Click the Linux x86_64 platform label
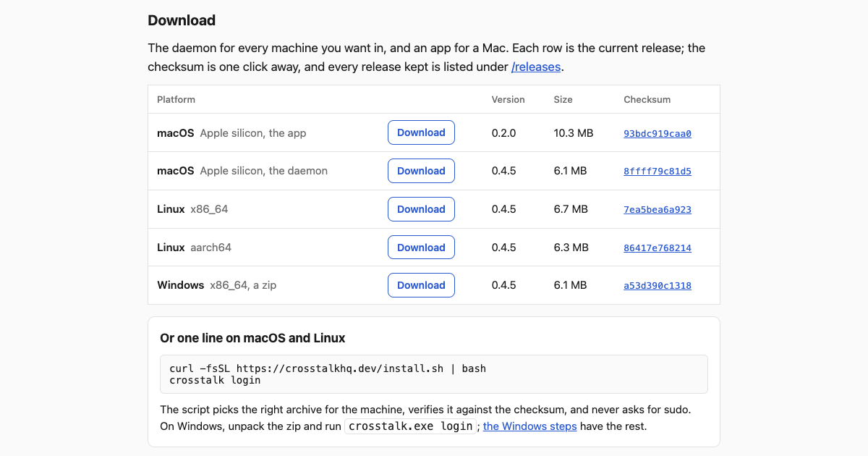The height and width of the screenshot is (456, 868). coord(192,209)
